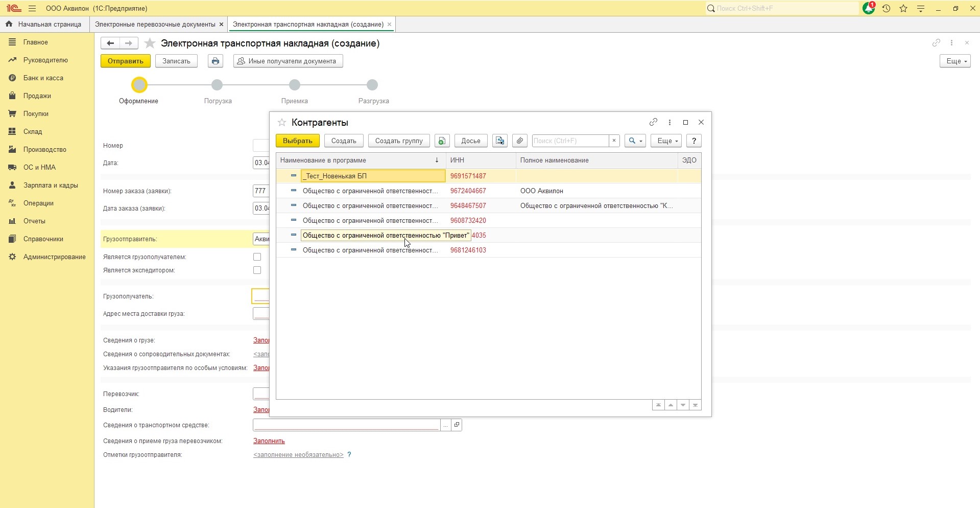
Task: Close the Электронная транспортная накладная tab
Action: coord(389,24)
